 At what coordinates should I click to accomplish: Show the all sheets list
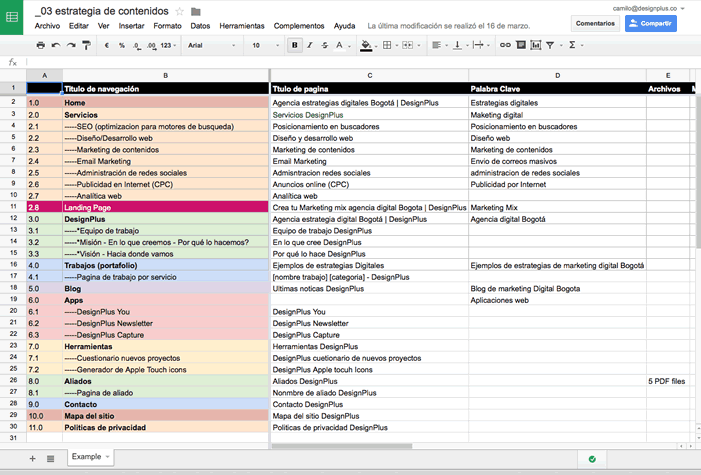(x=51, y=458)
